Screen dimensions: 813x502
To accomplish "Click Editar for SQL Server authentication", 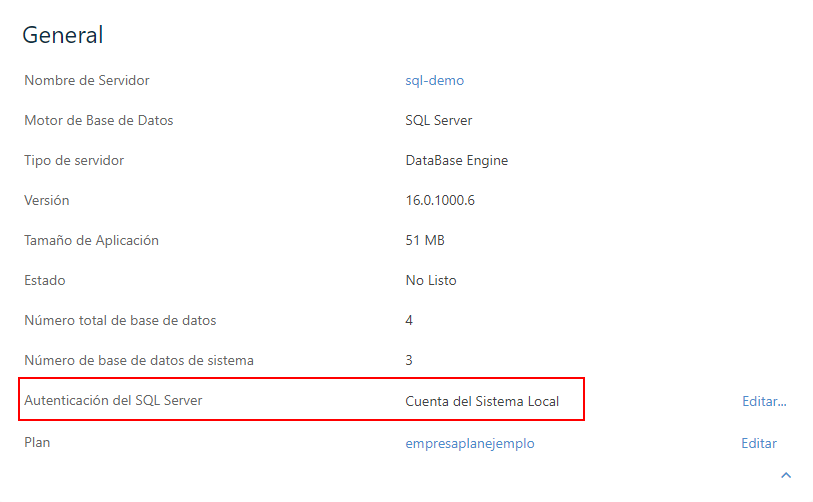I will [x=764, y=401].
